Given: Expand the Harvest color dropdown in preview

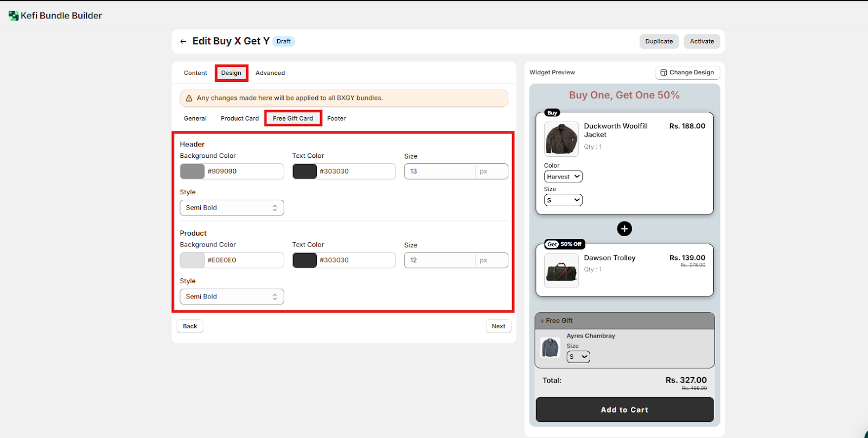Looking at the screenshot, I should pyautogui.click(x=563, y=176).
